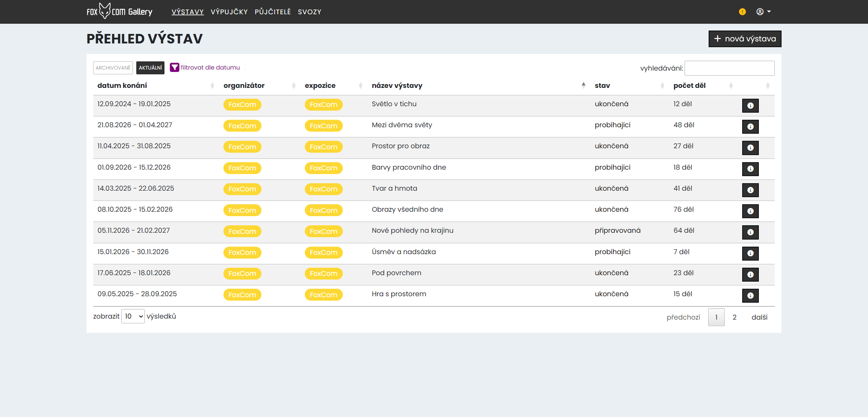Click the purple date filter funnel icon
Viewport: 868px width, 417px height.
click(174, 68)
